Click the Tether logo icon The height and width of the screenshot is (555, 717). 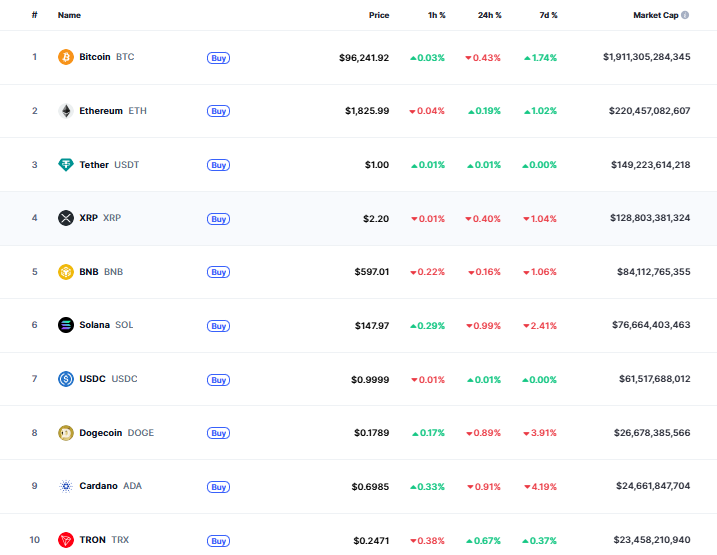66,165
